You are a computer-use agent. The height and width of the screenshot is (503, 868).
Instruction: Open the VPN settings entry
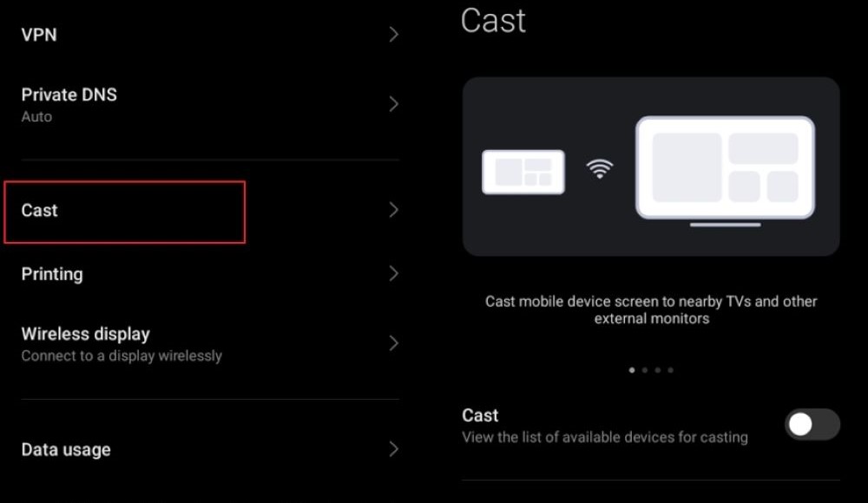[x=210, y=35]
